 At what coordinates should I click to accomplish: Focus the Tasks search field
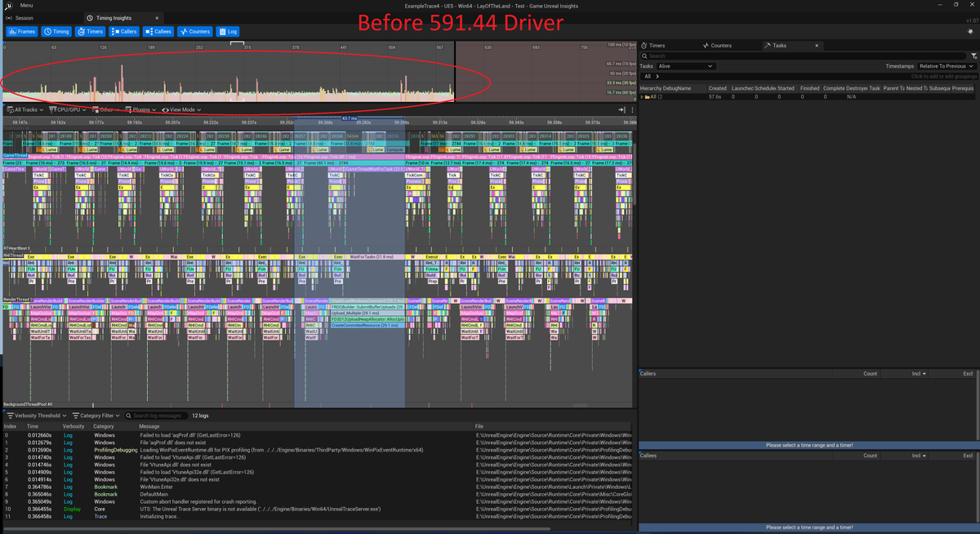click(803, 56)
